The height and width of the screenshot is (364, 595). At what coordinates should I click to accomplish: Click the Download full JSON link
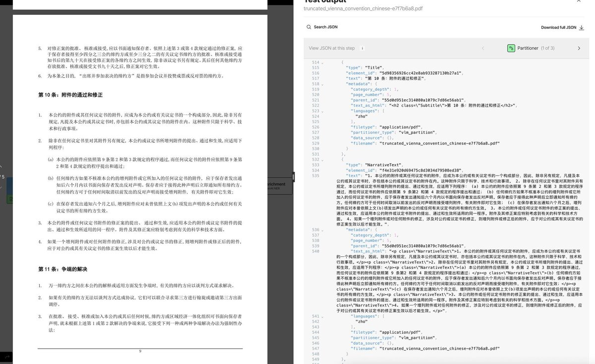[x=559, y=27]
